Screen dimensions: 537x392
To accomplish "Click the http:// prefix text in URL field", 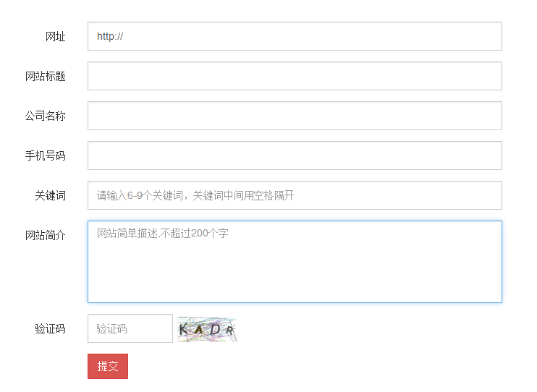I will pyautogui.click(x=110, y=36).
